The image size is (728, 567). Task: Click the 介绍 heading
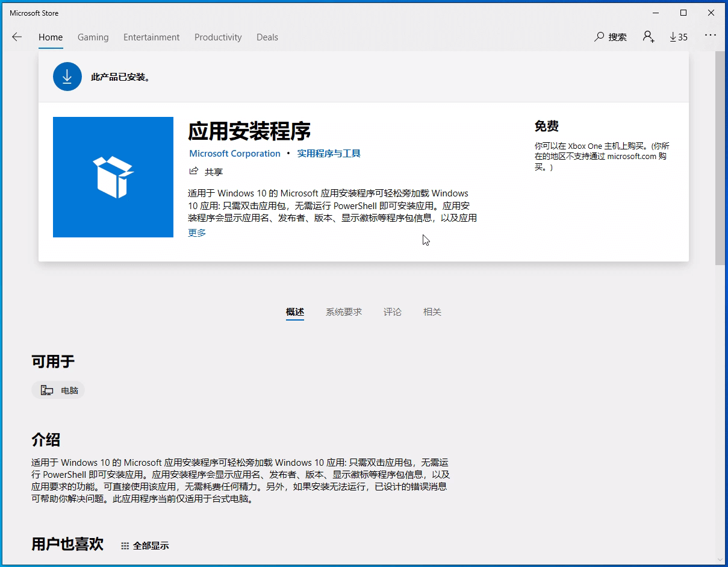tap(46, 439)
